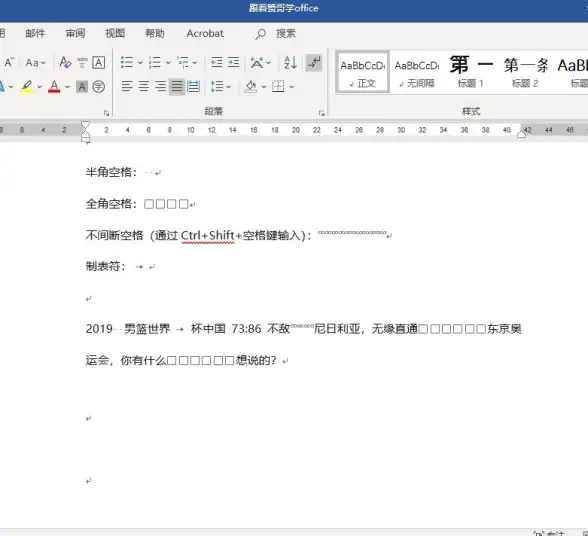Expand the multilevel list dropdown arrow

[x=195, y=63]
